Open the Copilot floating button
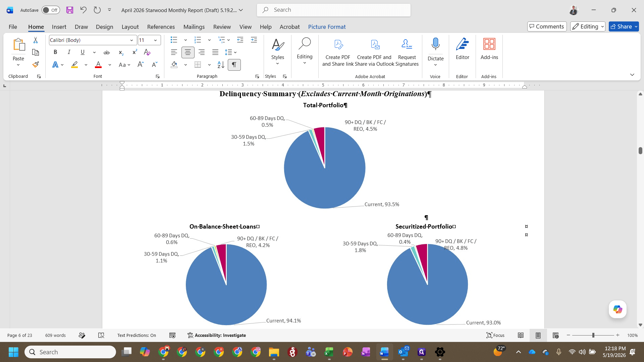Image resolution: width=644 pixels, height=362 pixels. (618, 309)
